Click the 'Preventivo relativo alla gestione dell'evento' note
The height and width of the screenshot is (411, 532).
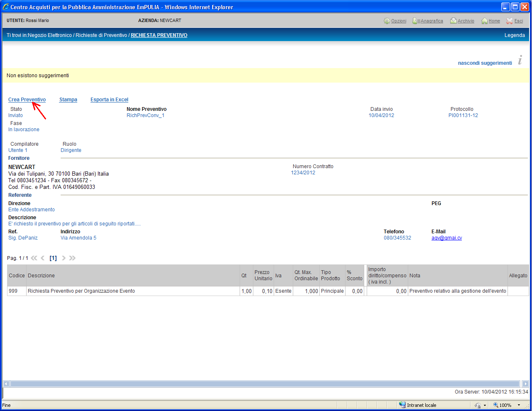[458, 291]
